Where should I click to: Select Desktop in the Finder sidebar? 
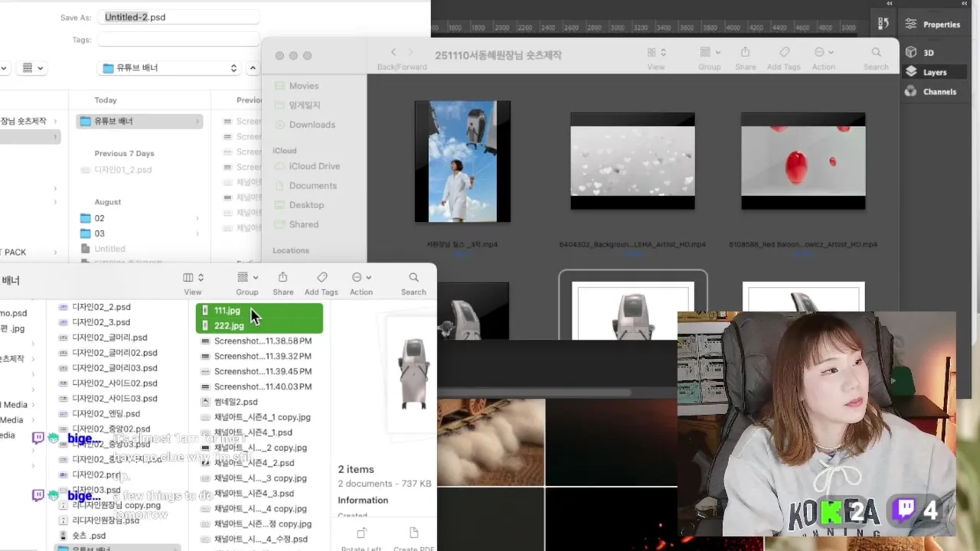tap(306, 205)
